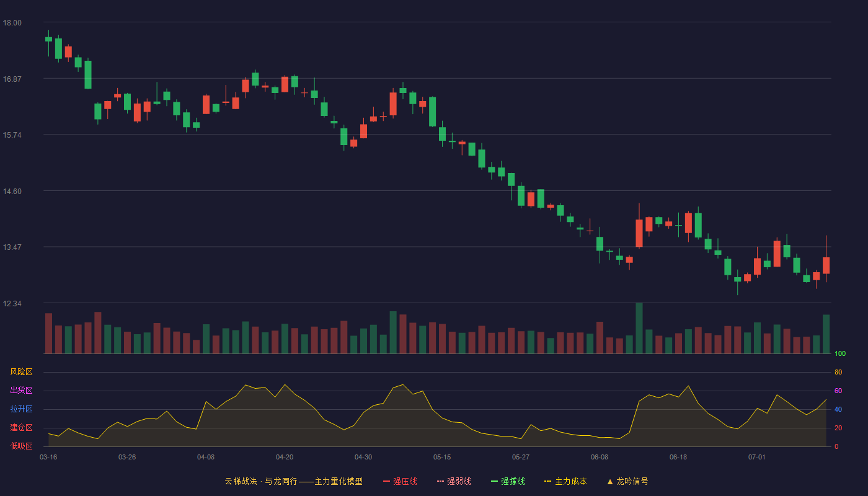Toggle the 强压线 legend item
This screenshot has width=868, height=496.
click(400, 481)
